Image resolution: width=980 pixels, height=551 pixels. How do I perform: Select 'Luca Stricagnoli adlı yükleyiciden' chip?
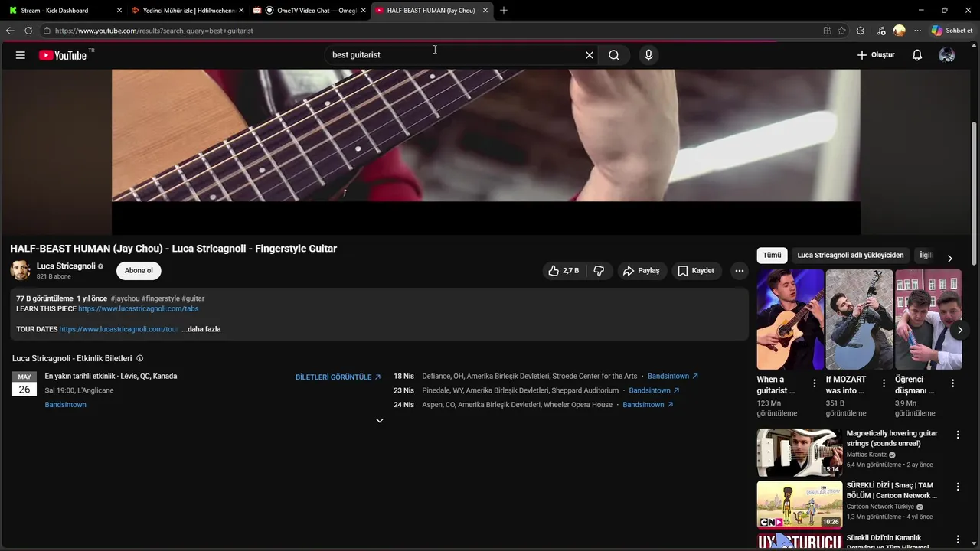click(x=851, y=256)
